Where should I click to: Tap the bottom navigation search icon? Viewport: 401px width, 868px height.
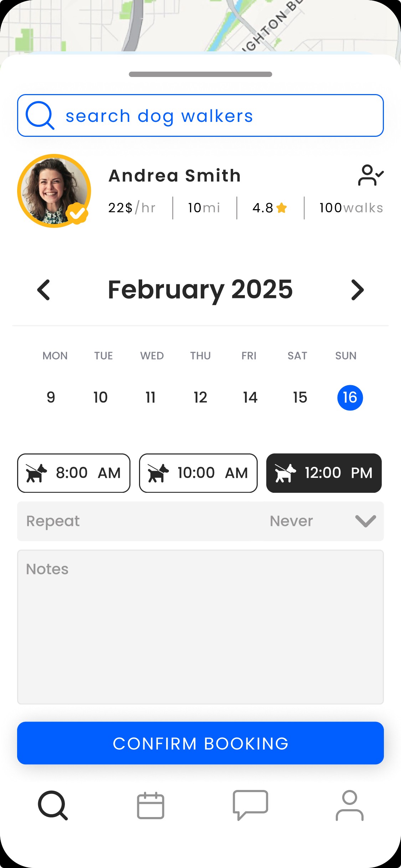pos(53,805)
